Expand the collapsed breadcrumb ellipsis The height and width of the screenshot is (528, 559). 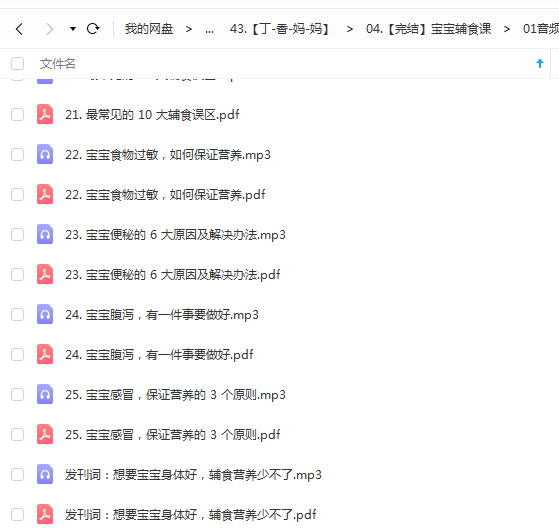point(209,29)
